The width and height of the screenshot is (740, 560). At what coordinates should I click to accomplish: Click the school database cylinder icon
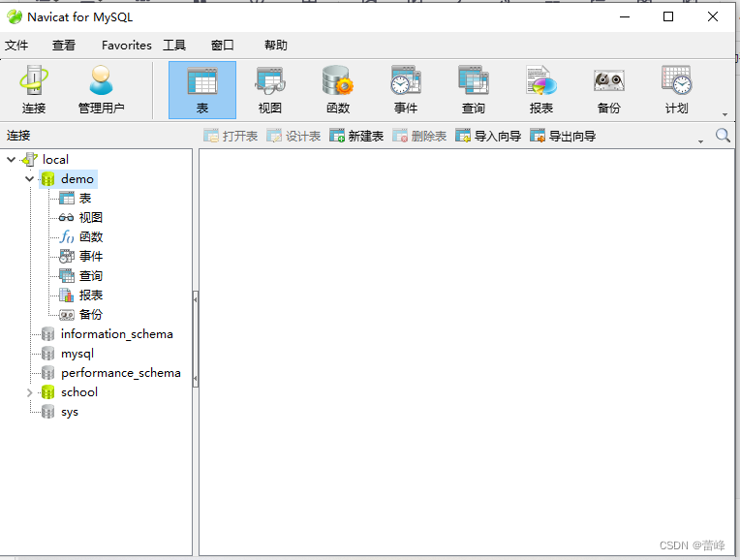coord(48,392)
